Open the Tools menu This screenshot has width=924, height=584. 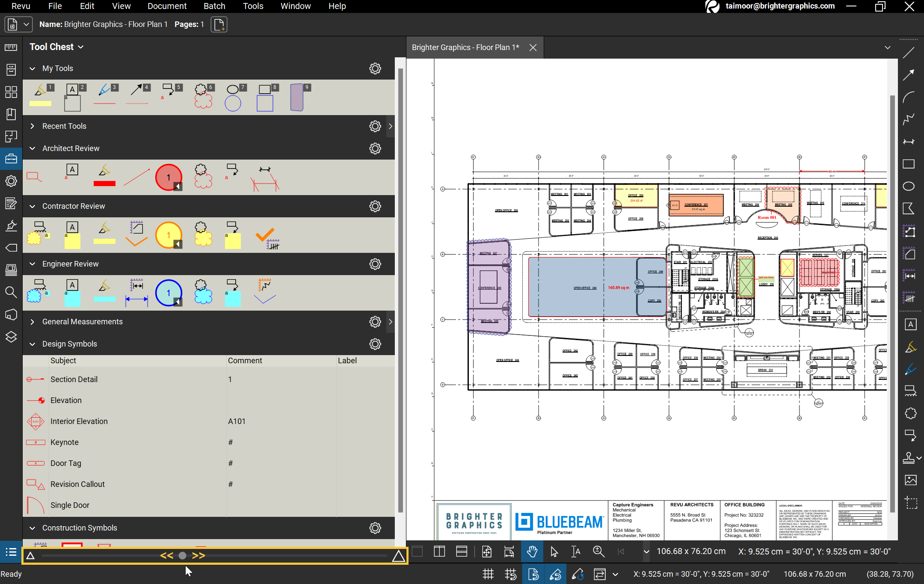253,6
